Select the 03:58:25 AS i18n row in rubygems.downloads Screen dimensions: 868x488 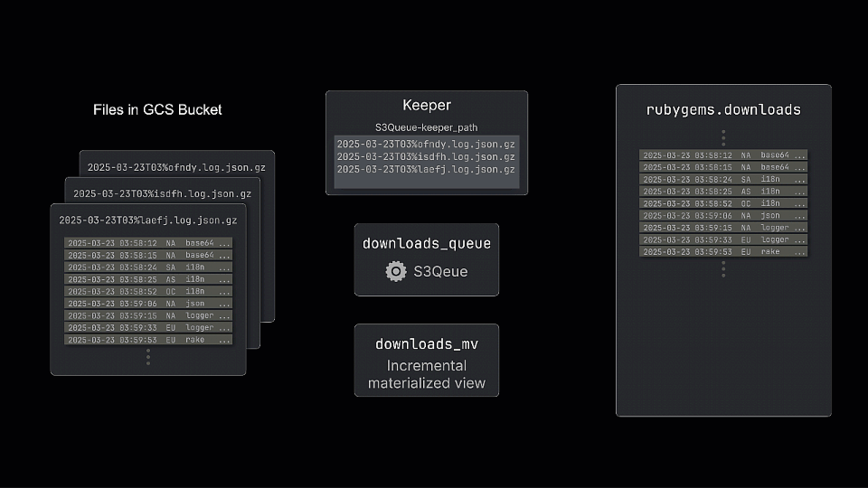click(x=723, y=191)
